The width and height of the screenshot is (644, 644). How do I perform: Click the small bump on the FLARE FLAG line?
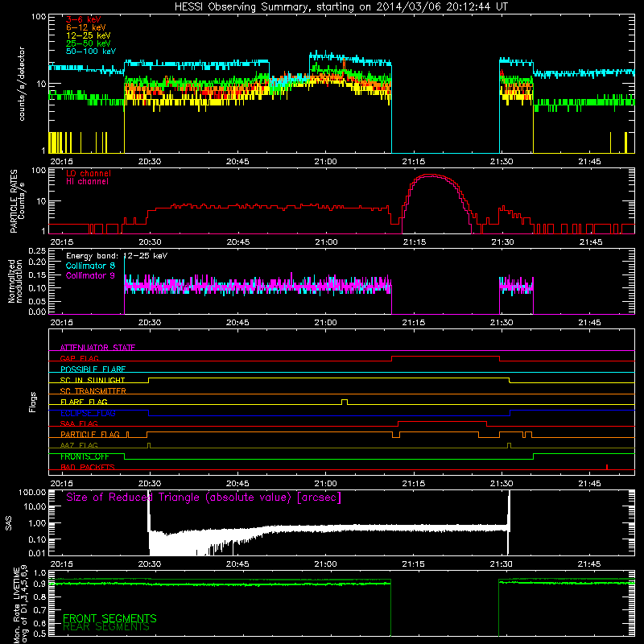[345, 402]
